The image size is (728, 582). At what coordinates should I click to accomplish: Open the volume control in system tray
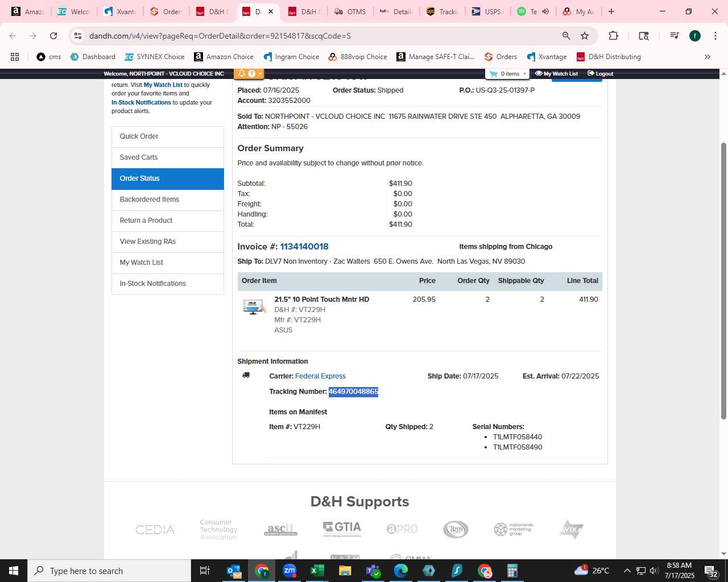coord(654,571)
